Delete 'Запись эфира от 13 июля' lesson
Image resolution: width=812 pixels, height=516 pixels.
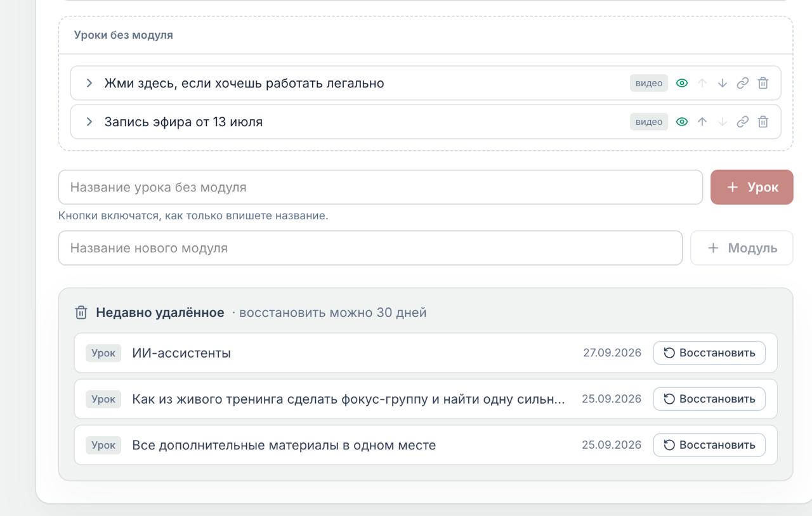tap(763, 122)
